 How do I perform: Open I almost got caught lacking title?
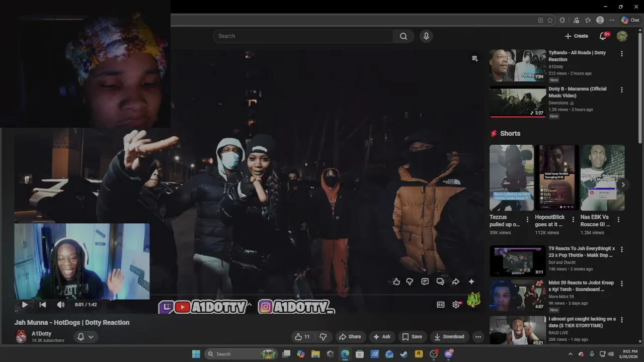[x=582, y=322]
